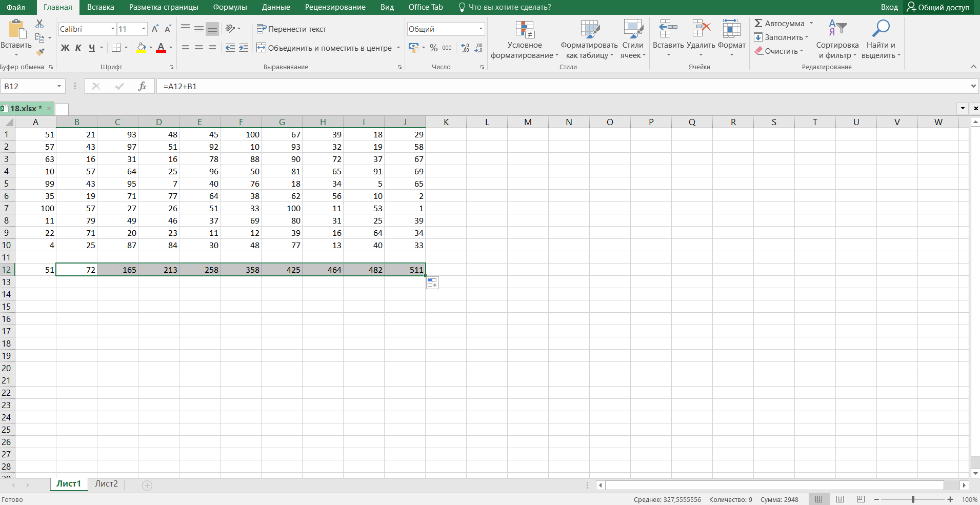Click the Share (Общий доступ) button
The width and height of the screenshot is (980, 505).
938,7
